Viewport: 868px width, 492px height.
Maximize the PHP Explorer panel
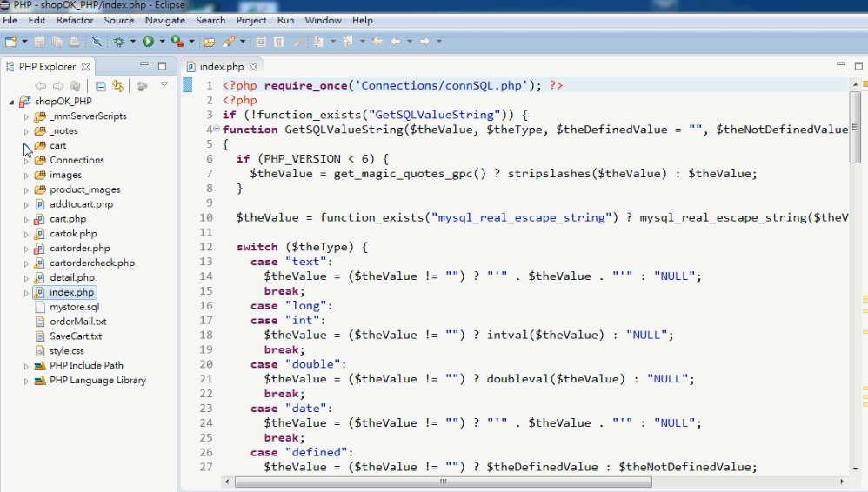(162, 66)
